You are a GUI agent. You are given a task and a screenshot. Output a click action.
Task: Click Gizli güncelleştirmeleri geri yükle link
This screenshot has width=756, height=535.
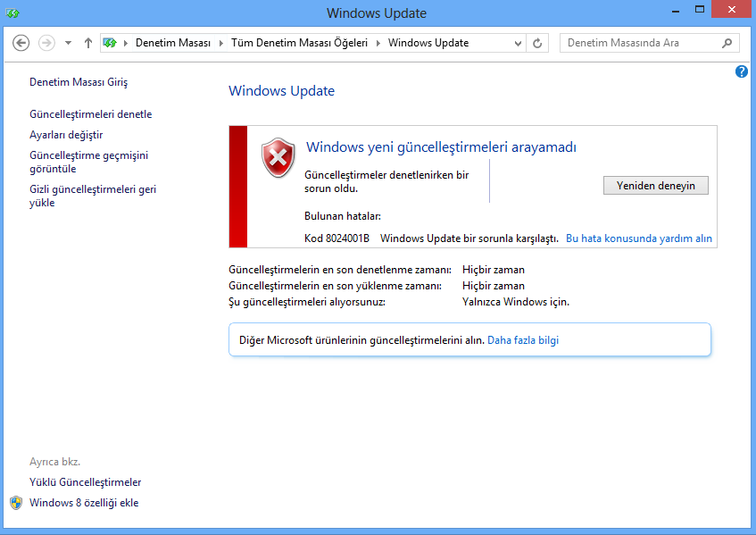pyautogui.click(x=93, y=196)
